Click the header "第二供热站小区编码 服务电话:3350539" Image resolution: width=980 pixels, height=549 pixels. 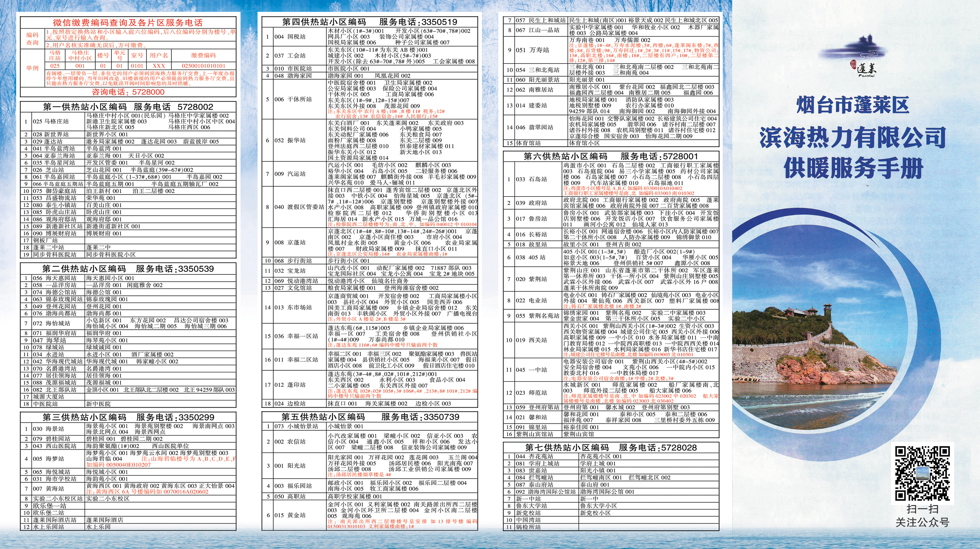(128, 269)
